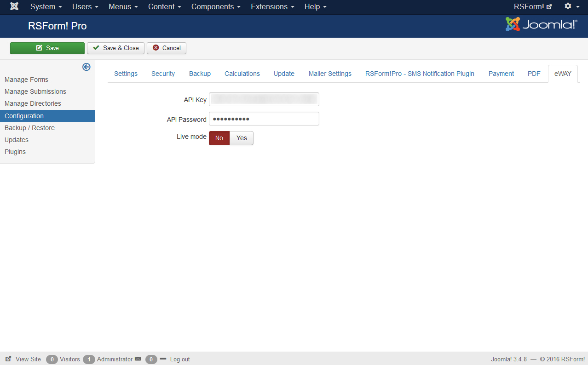Click the API Password input field
The width and height of the screenshot is (588, 365).
pos(264,119)
